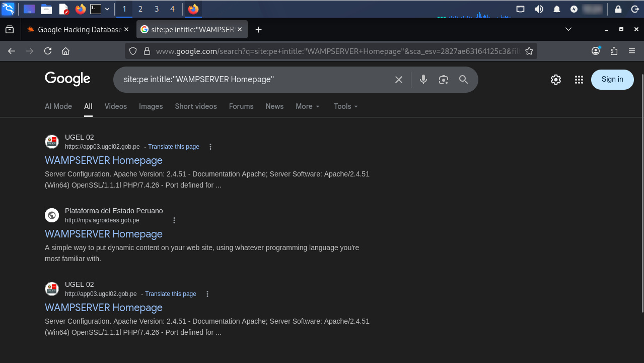Expand the Tools dropdown
The image size is (644, 363).
tap(345, 106)
